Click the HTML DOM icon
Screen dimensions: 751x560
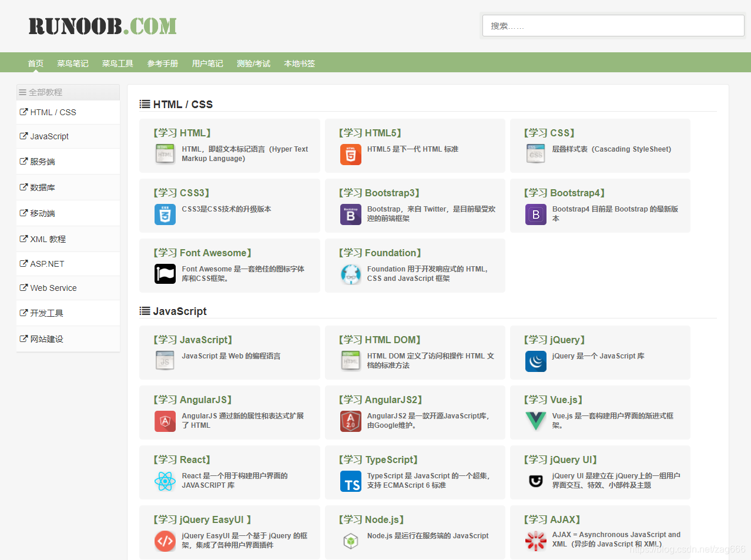click(x=351, y=361)
